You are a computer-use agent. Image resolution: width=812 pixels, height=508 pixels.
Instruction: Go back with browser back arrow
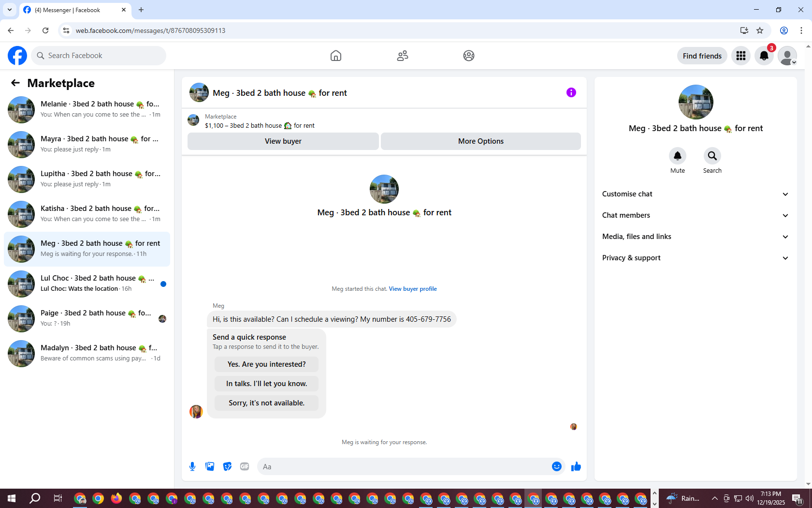point(11,30)
